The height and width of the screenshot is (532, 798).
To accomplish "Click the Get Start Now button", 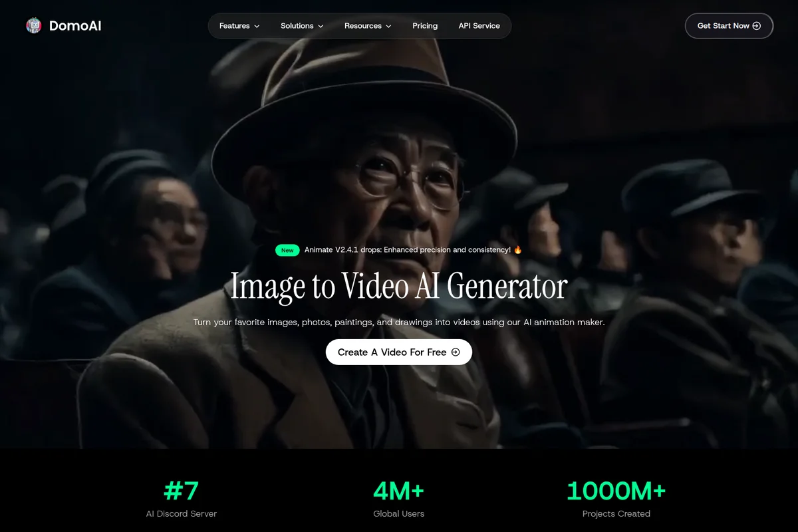I will click(x=729, y=26).
